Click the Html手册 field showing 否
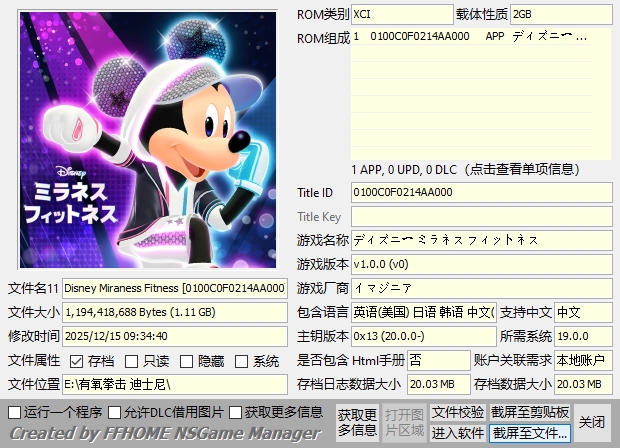 point(439,361)
